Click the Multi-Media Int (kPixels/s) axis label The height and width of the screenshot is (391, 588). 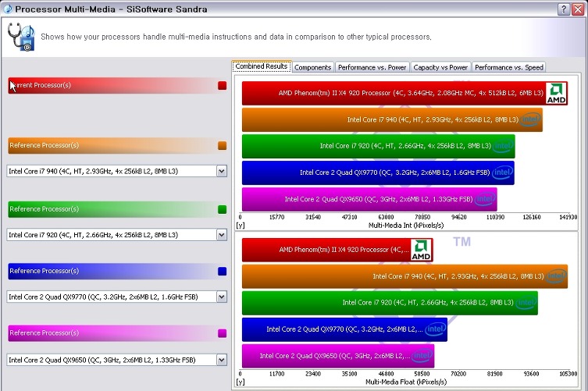(x=406, y=226)
